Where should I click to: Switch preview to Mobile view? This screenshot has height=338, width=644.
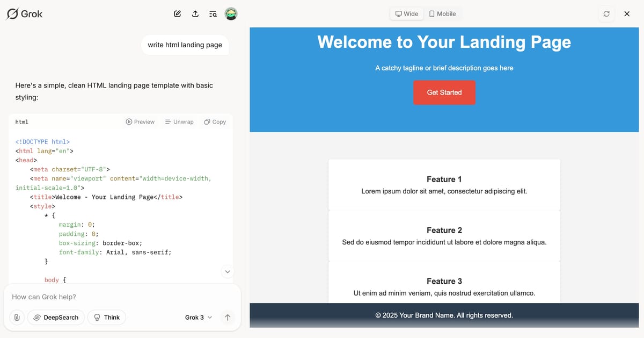[x=443, y=13]
